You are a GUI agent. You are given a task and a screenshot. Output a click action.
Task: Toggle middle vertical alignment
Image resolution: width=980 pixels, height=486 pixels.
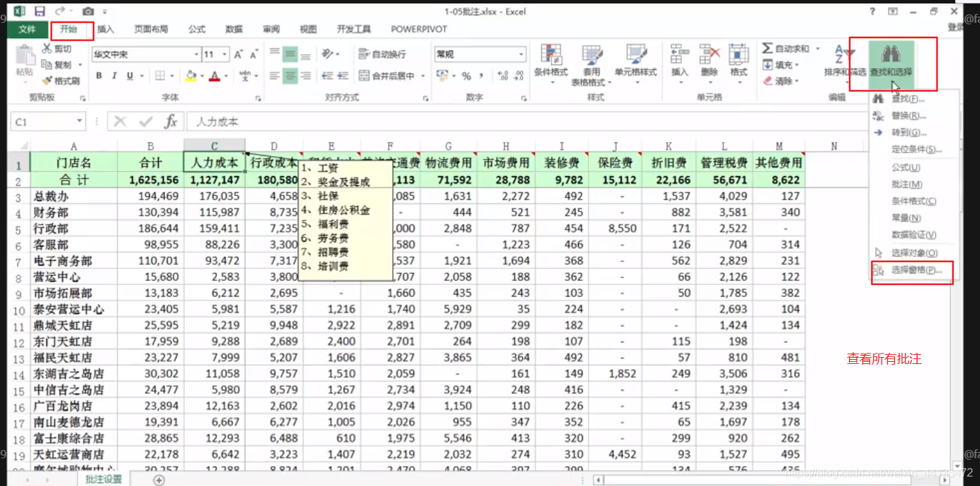pyautogui.click(x=290, y=54)
